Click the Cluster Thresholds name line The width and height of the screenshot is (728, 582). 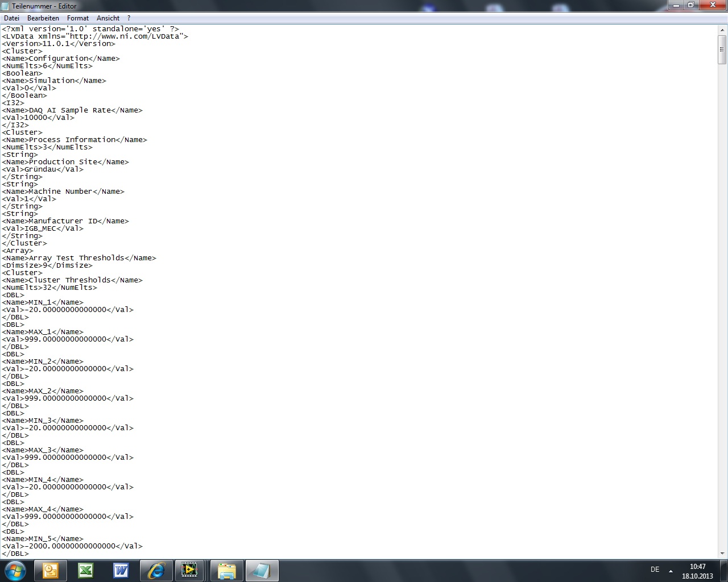point(72,280)
